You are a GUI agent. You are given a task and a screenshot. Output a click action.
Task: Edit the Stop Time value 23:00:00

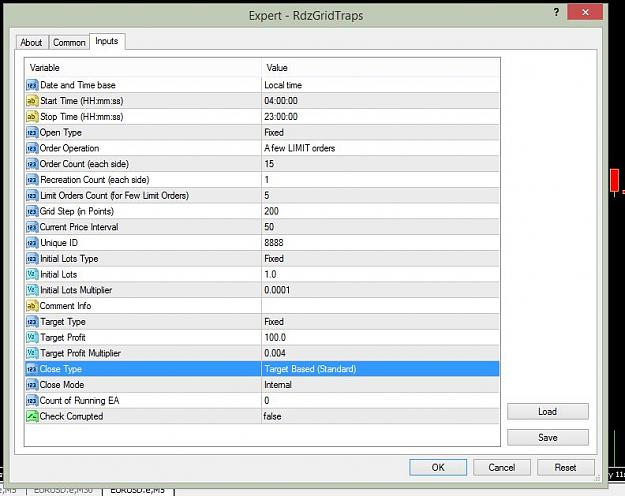(x=380, y=117)
